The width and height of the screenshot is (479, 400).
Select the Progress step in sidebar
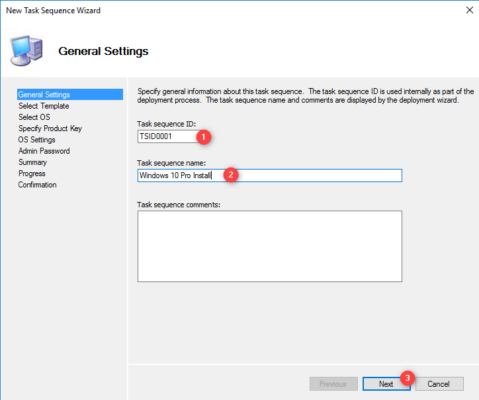point(32,173)
